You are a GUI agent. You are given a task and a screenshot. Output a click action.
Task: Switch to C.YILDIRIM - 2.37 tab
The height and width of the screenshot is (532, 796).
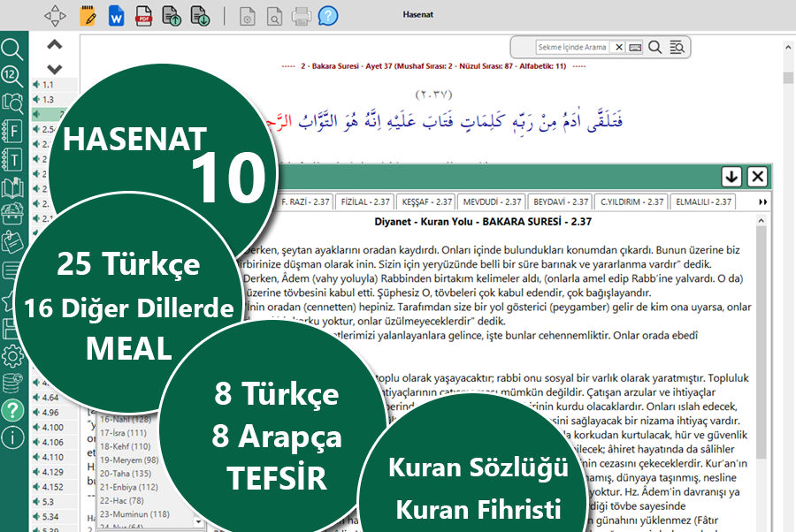[631, 201]
